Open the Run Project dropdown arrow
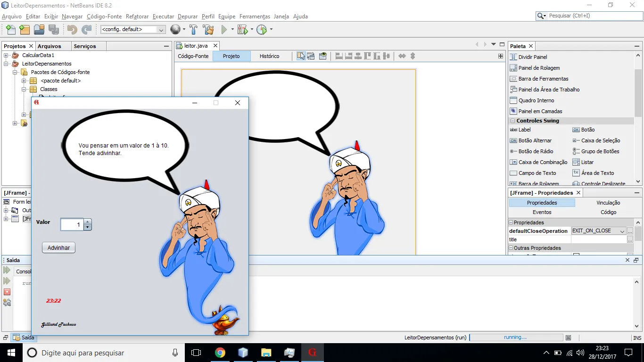Screen dimensions: 644x362 pyautogui.click(x=233, y=30)
